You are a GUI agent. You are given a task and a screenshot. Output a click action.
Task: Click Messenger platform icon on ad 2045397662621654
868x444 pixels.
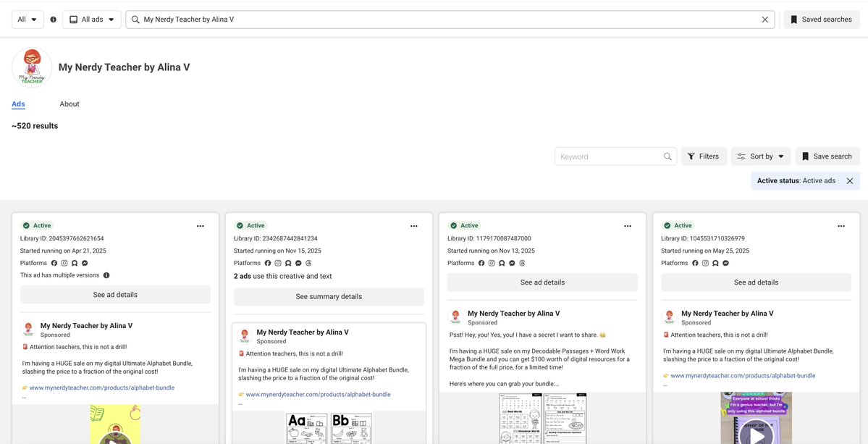pos(85,263)
